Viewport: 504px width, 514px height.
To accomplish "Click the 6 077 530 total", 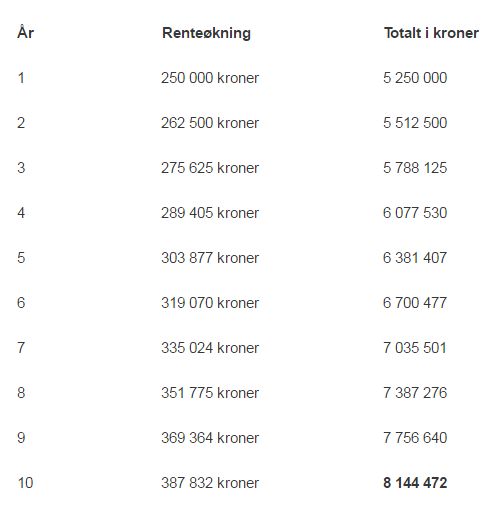I will coord(415,213).
